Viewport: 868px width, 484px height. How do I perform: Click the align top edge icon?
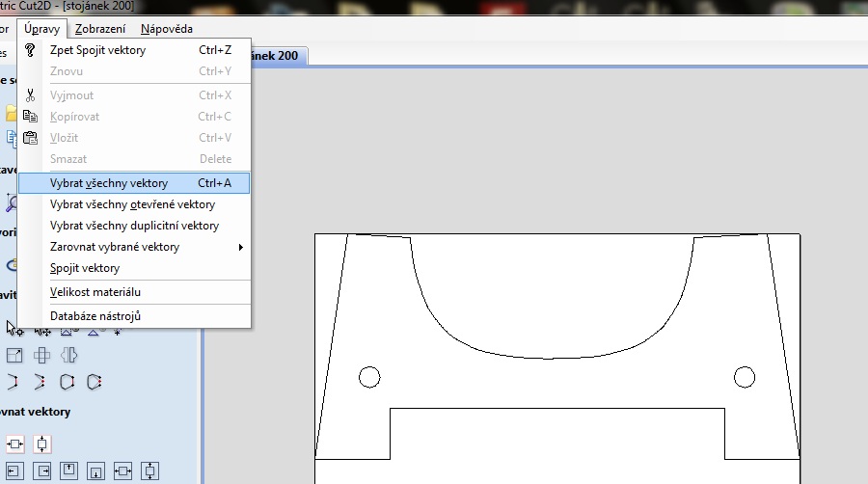[x=69, y=471]
